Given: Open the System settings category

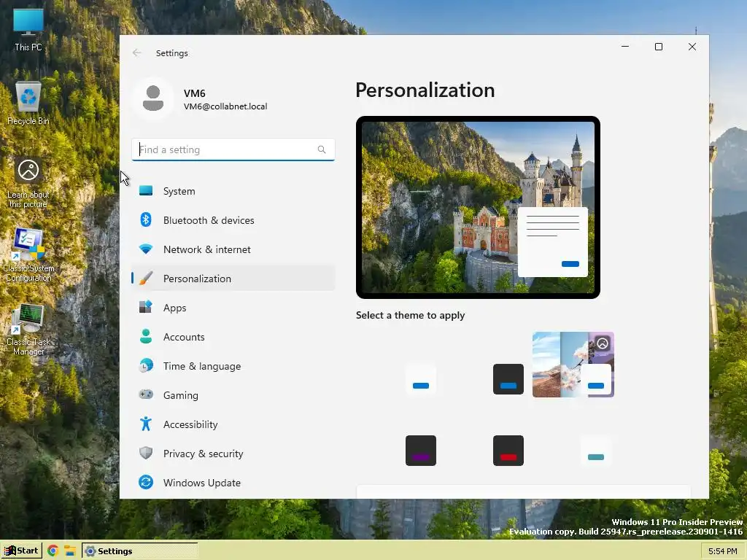Looking at the screenshot, I should coord(233,191).
